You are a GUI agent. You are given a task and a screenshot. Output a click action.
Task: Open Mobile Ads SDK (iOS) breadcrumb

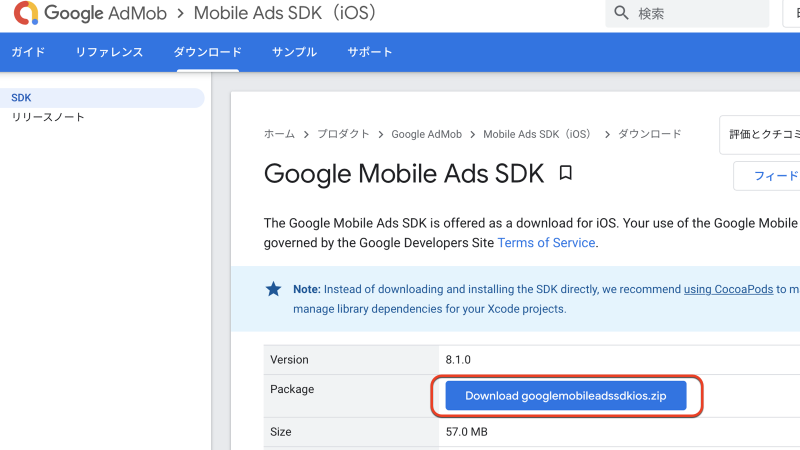pyautogui.click(x=537, y=134)
